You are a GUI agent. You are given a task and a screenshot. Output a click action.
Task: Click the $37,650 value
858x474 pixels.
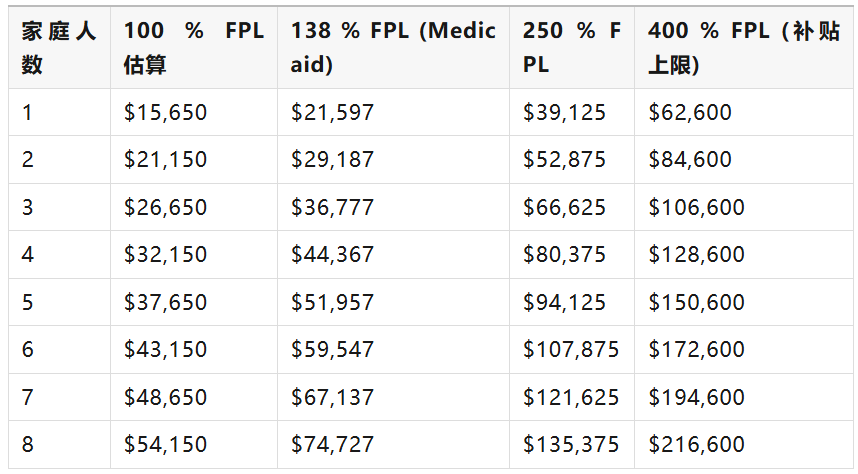click(165, 303)
